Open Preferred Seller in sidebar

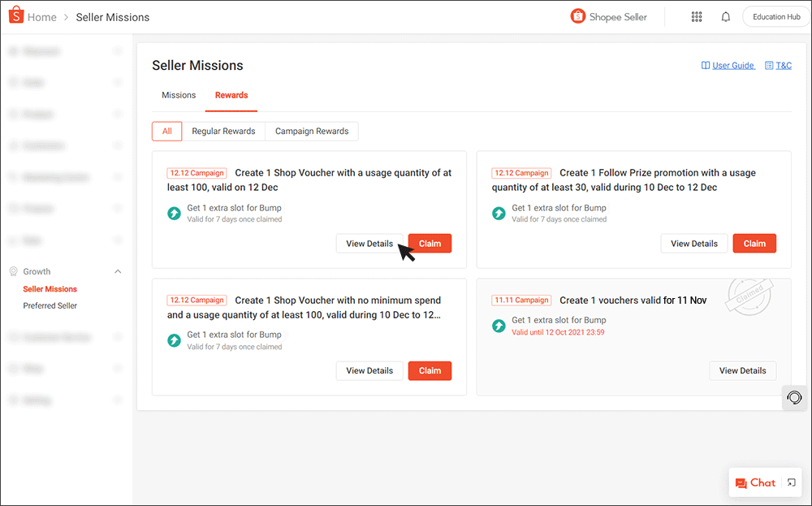50,305
